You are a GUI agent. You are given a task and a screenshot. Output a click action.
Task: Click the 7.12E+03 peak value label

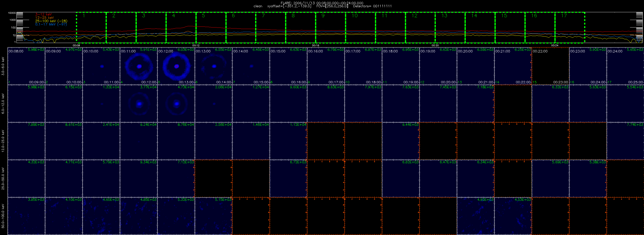186,162
